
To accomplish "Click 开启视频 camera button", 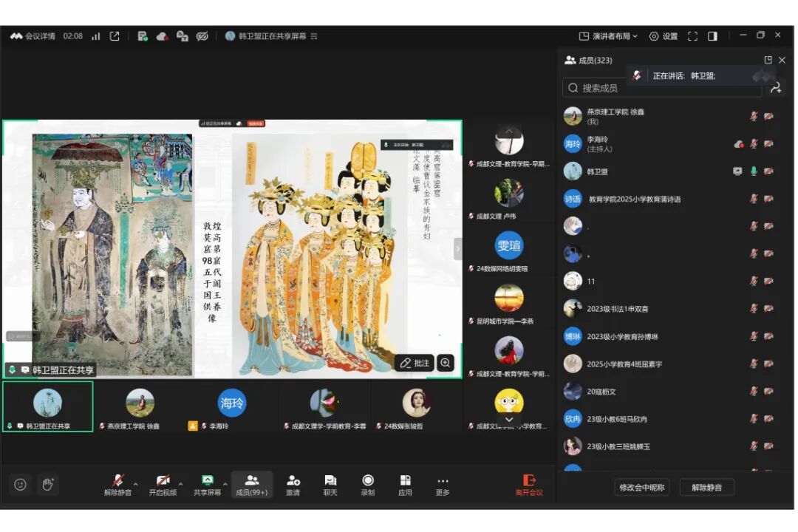I will coord(163,485).
